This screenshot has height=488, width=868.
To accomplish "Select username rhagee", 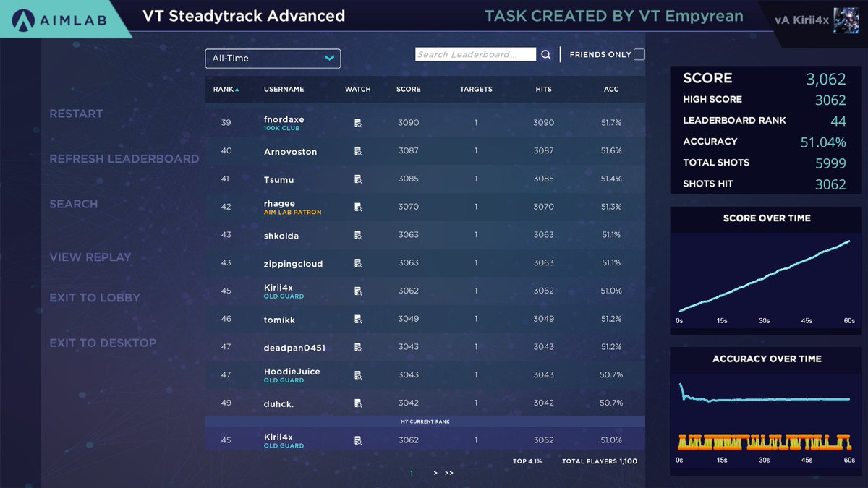I will 279,204.
